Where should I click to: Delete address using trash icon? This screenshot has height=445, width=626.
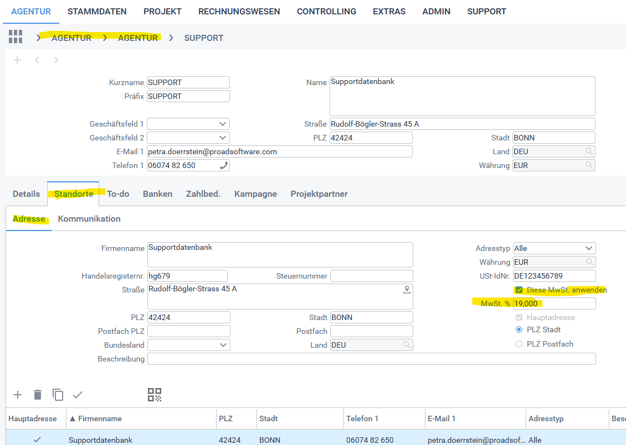(x=37, y=395)
